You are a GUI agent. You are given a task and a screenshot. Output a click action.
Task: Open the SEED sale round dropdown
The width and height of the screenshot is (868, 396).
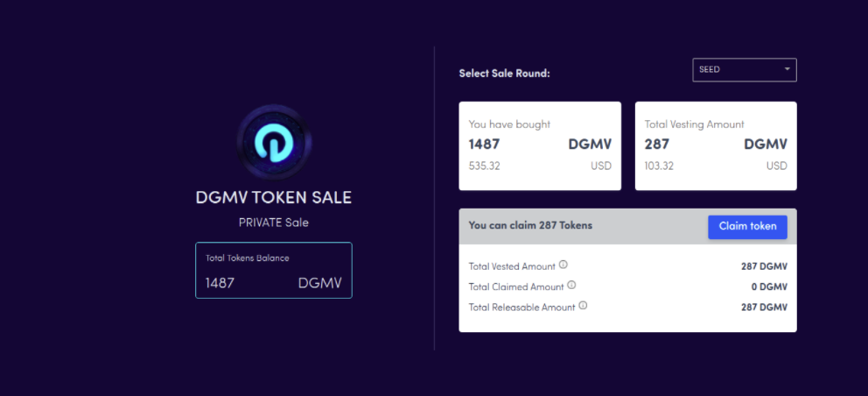tap(745, 70)
